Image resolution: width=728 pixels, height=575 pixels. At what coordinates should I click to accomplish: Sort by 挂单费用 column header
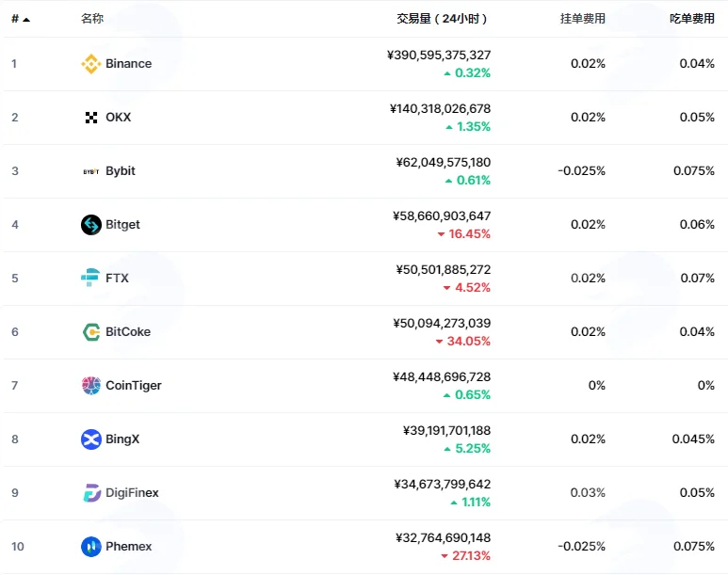[583, 19]
